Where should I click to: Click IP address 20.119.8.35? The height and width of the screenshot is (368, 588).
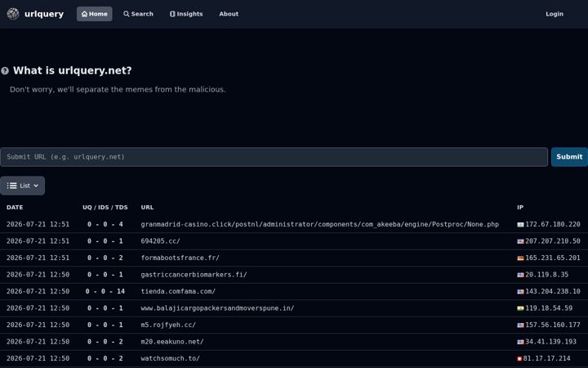tap(546, 275)
